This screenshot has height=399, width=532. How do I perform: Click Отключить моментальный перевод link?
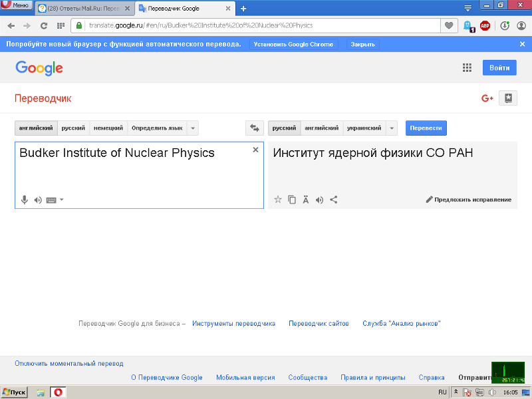click(x=69, y=364)
